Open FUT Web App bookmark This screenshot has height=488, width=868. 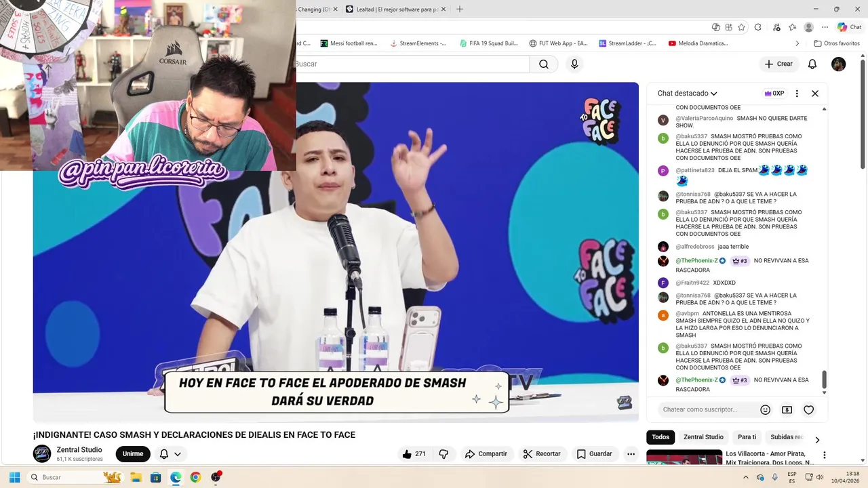pyautogui.click(x=558, y=43)
